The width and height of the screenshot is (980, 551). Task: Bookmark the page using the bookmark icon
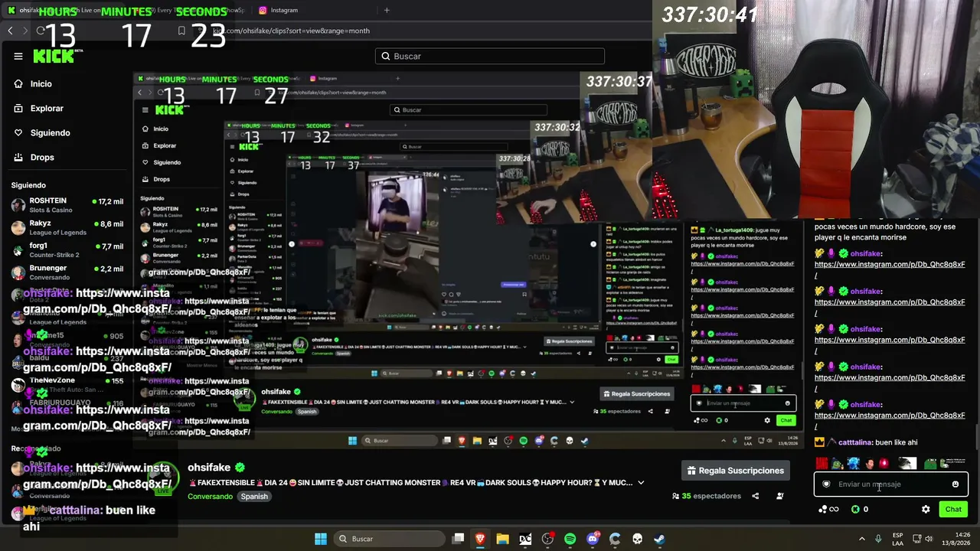(181, 31)
